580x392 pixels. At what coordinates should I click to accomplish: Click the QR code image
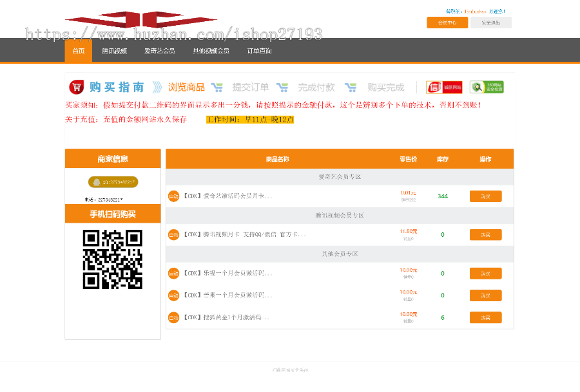tap(112, 259)
